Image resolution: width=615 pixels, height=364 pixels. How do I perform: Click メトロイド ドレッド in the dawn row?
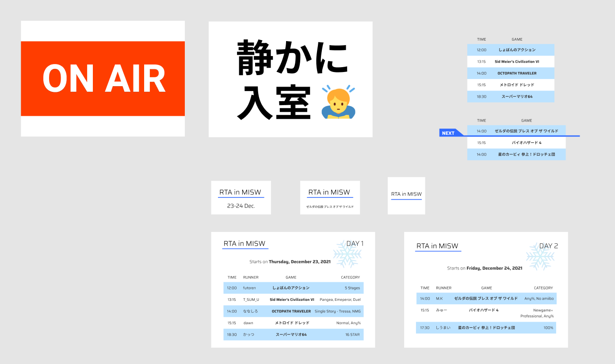click(x=292, y=323)
